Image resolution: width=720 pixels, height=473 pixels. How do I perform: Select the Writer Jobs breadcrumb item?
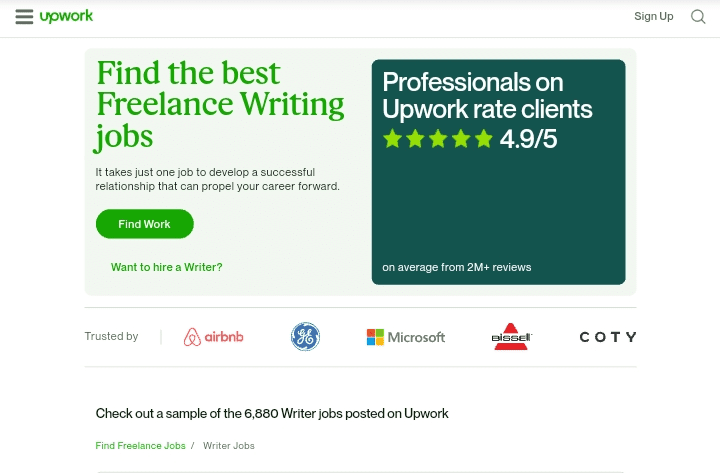click(229, 445)
